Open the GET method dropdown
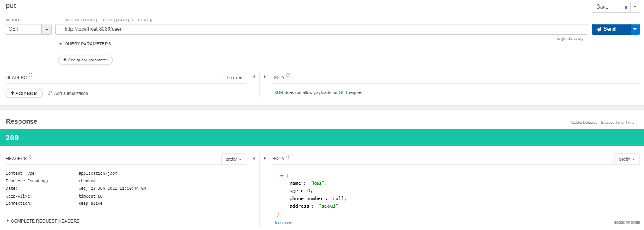The height and width of the screenshot is (230, 644). click(47, 30)
